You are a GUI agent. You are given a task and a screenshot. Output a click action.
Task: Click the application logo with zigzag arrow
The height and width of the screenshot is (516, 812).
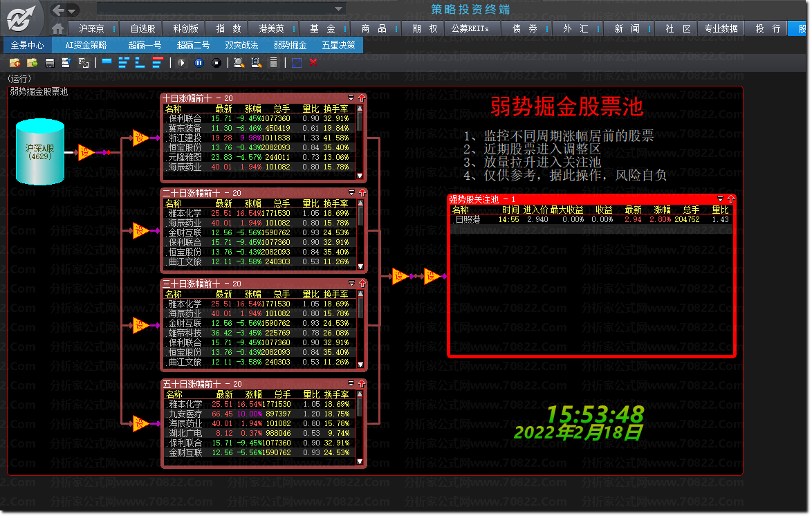pyautogui.click(x=21, y=18)
